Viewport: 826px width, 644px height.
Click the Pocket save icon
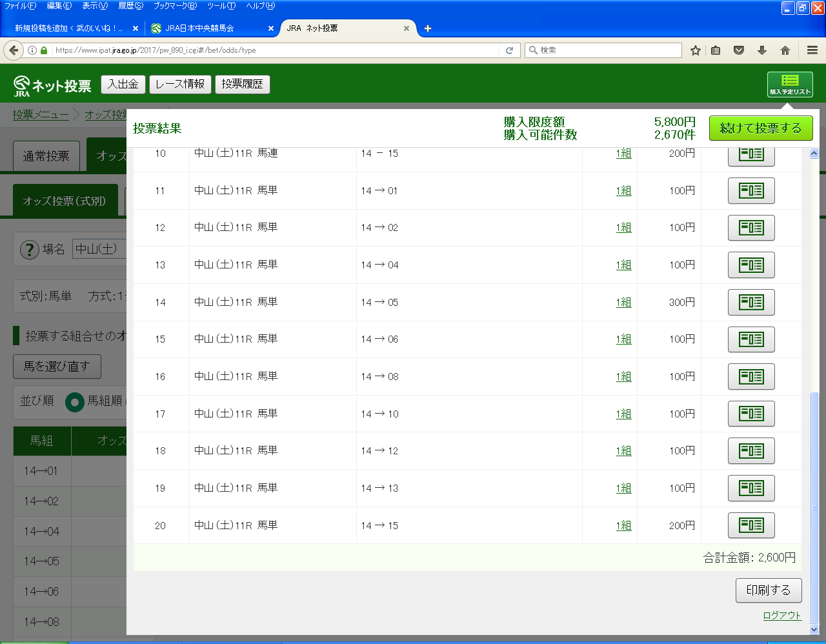click(739, 50)
